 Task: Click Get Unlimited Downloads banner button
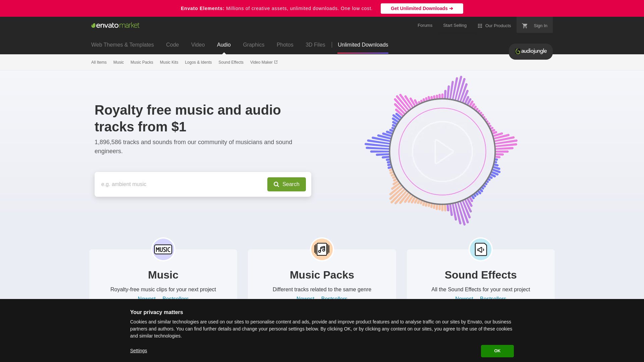tap(422, 8)
